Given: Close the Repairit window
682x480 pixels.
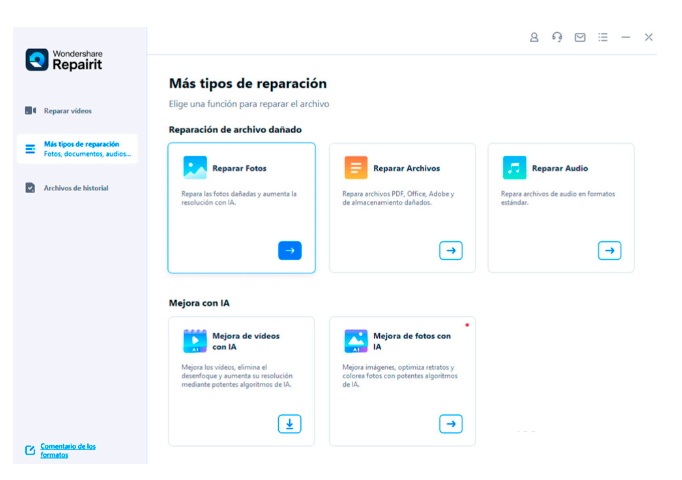Looking at the screenshot, I should coord(649,37).
